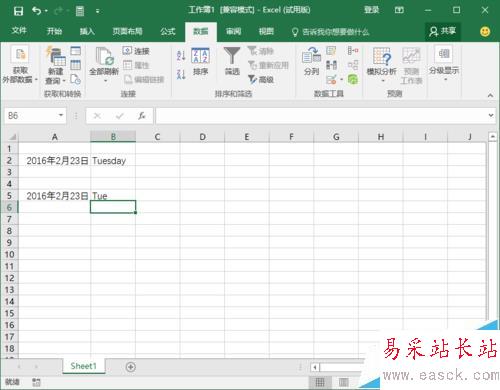Click the 高级 (Advanced filter) button

(x=261, y=79)
